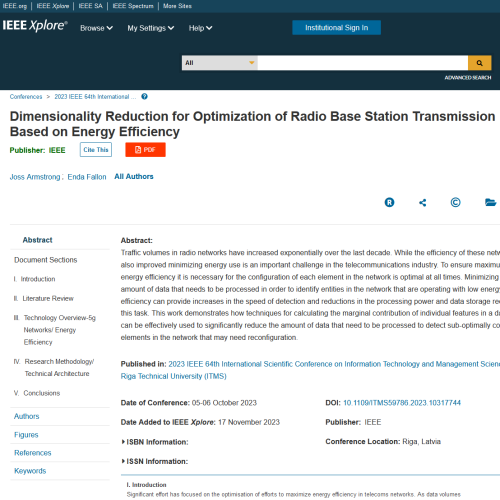Click the More Sites top bar link
500x500 pixels.
click(x=177, y=6)
